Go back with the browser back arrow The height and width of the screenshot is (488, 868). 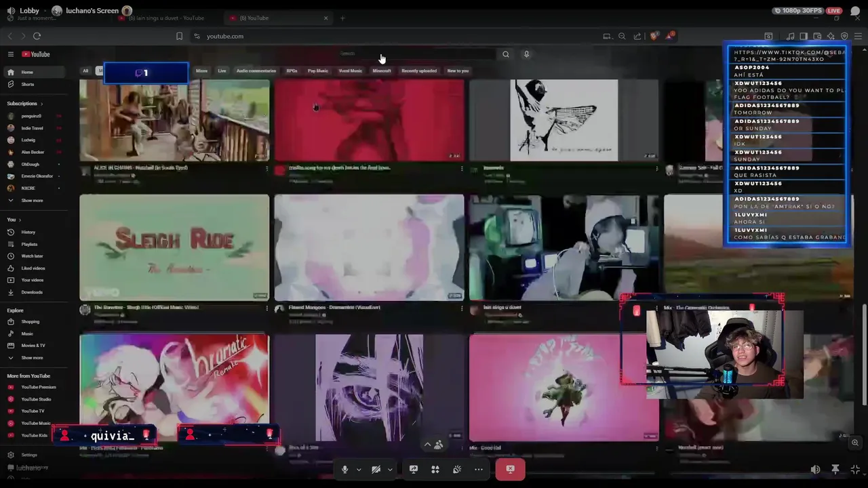pos(9,36)
